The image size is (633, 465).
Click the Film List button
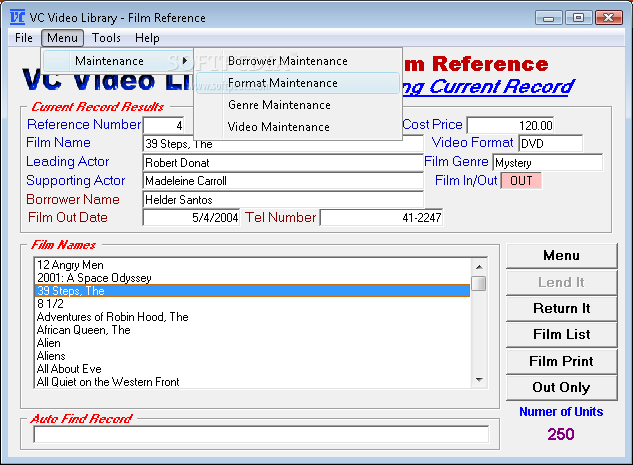point(562,334)
